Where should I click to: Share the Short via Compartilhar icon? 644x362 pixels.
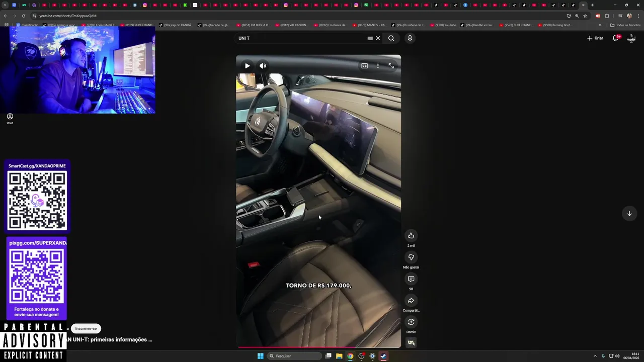(411, 301)
